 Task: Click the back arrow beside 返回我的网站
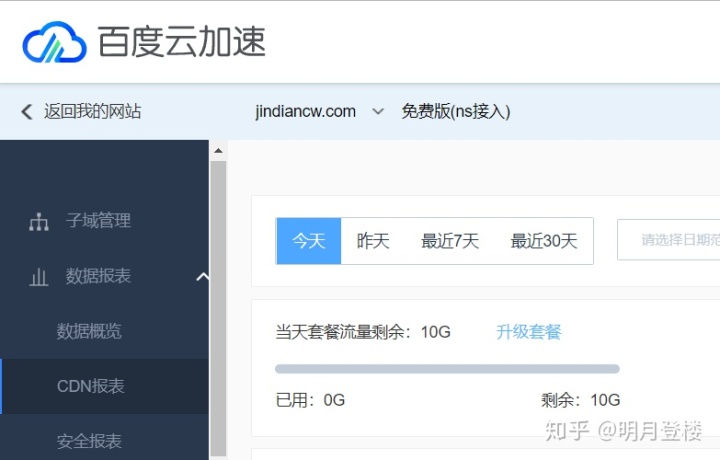tap(27, 112)
